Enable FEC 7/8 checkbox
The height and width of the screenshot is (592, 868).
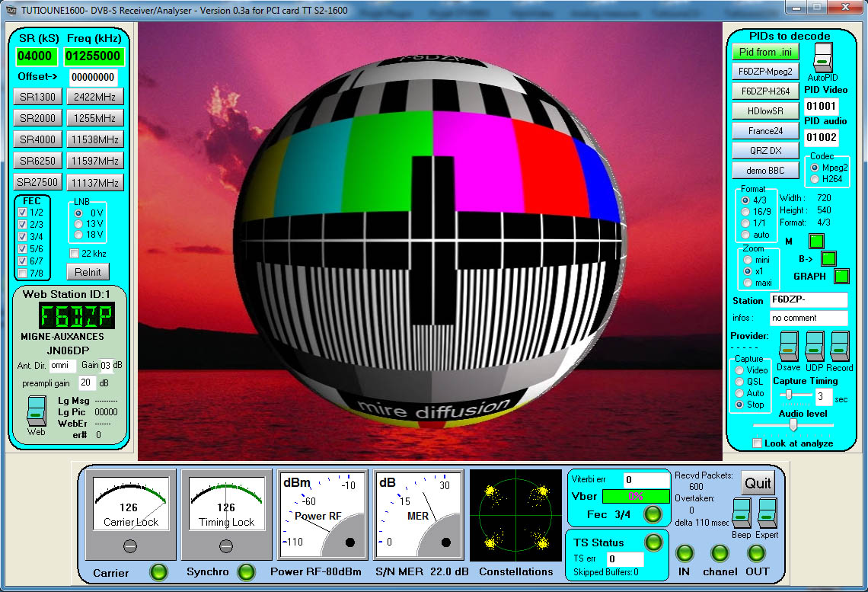click(x=22, y=273)
